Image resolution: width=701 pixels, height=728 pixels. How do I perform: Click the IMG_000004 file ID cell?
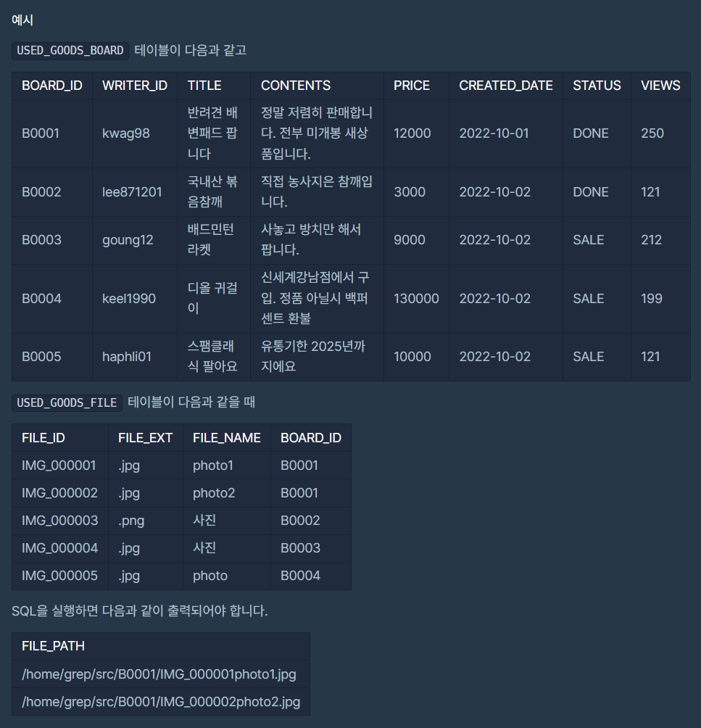pos(60,548)
